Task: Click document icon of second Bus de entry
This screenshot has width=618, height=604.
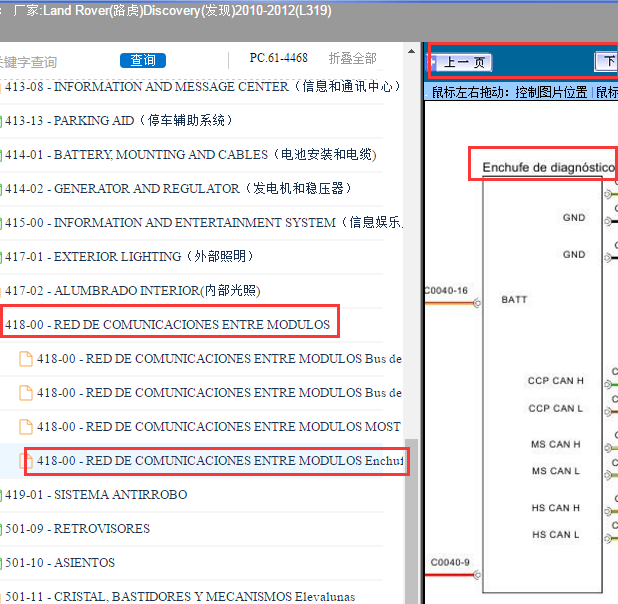Action: point(26,393)
